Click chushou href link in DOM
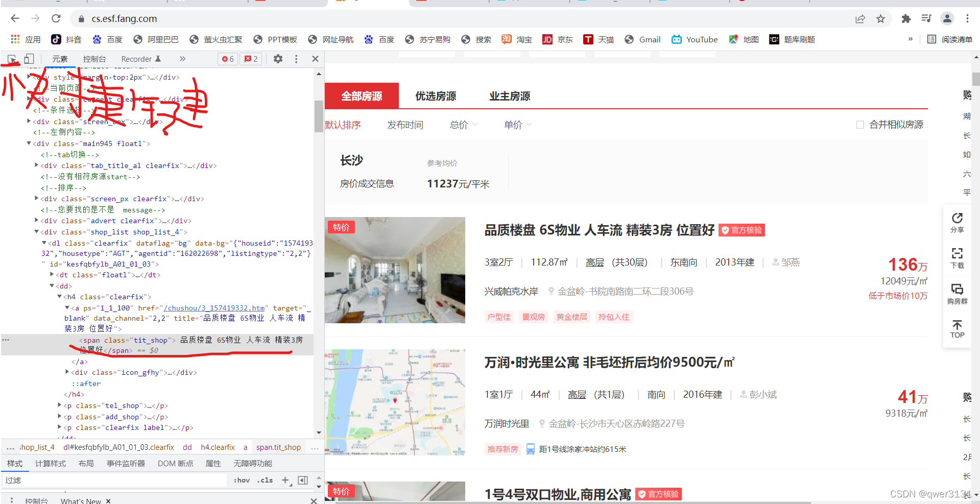This screenshot has height=504, width=980. click(x=214, y=308)
